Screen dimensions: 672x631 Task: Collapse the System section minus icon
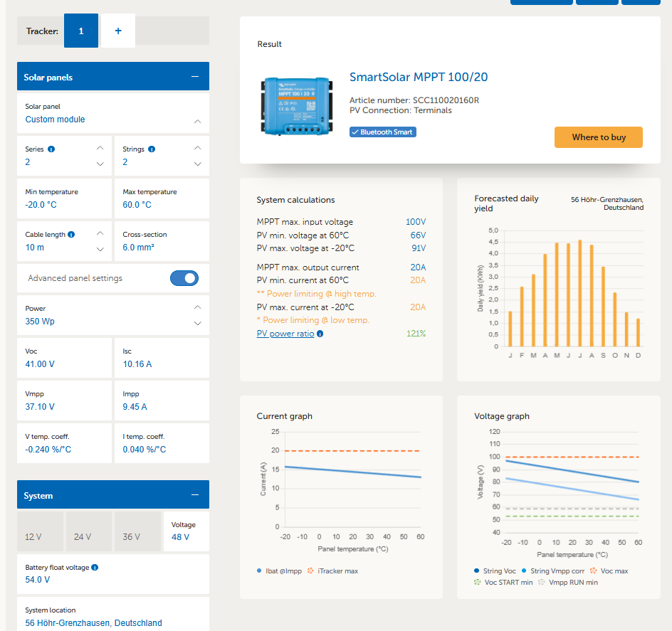coord(195,495)
